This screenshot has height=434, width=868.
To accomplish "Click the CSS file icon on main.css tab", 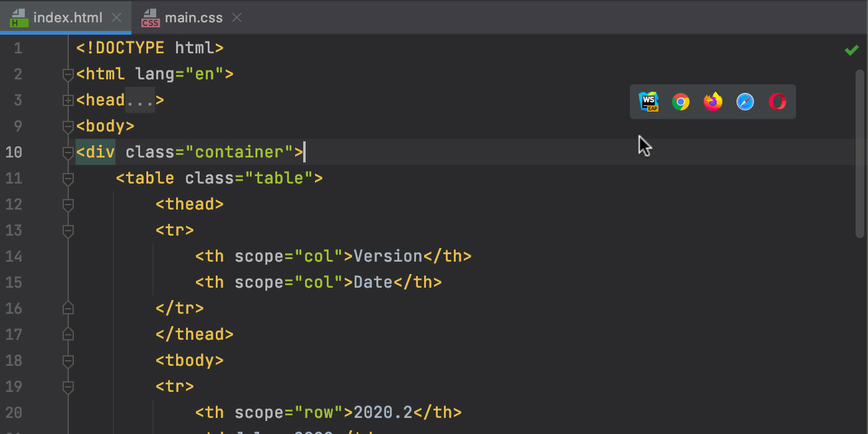I will [150, 17].
